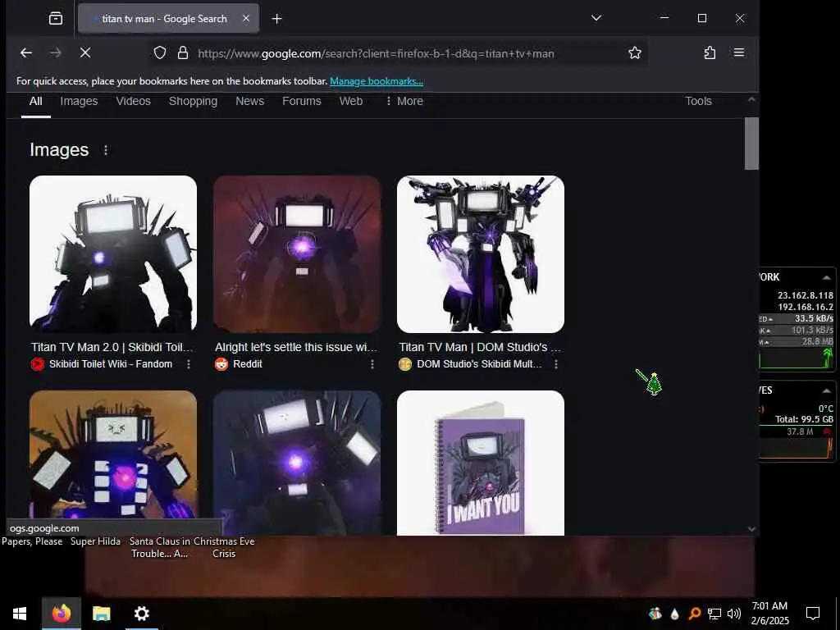Open the Titan TV Man 2.0 title link
This screenshot has width=840, height=630.
pyautogui.click(x=112, y=347)
